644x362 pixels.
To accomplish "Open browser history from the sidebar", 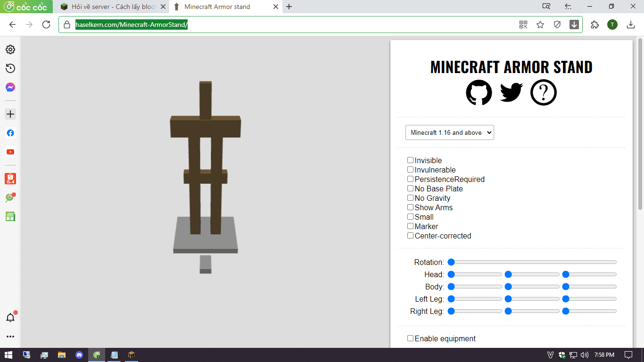I will pos(10,68).
